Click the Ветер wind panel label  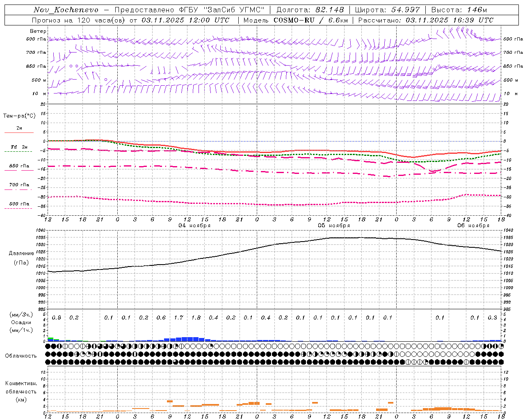click(38, 31)
